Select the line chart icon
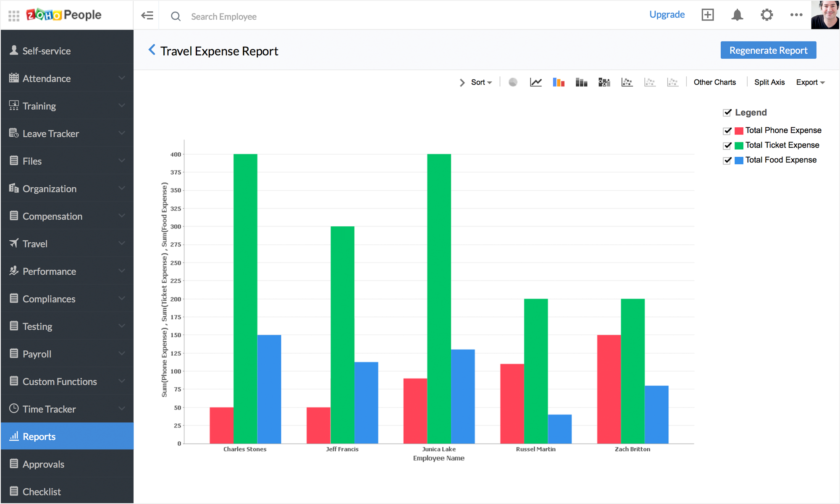Image resolution: width=840 pixels, height=504 pixels. tap(535, 82)
